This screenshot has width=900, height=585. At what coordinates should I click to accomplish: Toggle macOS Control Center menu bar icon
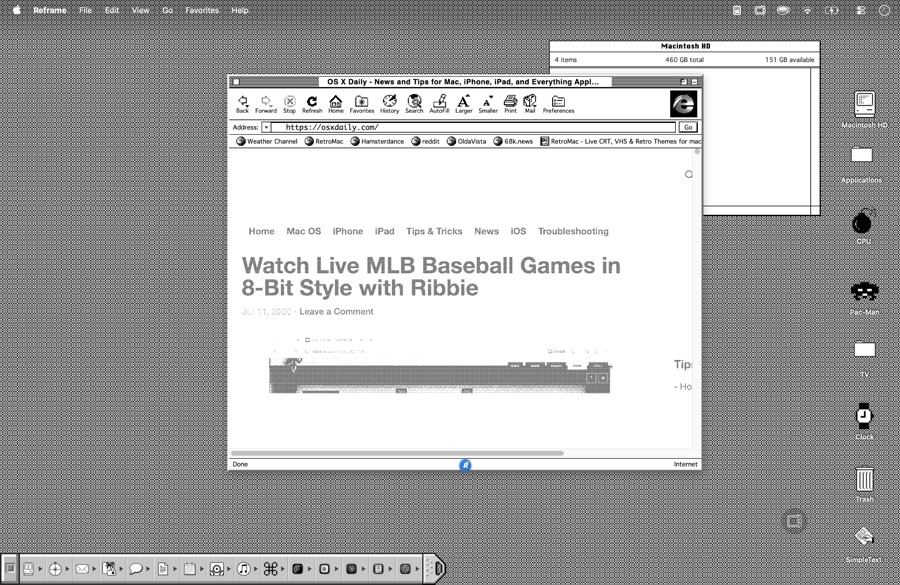point(860,10)
